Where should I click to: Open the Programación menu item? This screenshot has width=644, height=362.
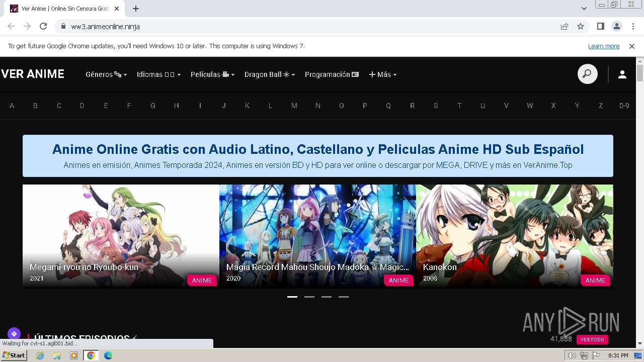332,74
